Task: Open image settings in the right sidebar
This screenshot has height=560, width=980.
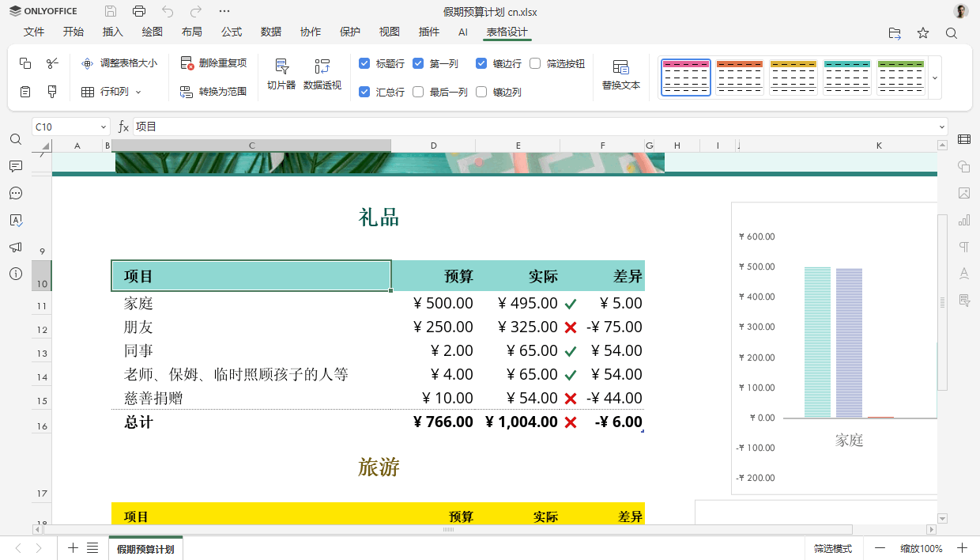Action: point(963,193)
